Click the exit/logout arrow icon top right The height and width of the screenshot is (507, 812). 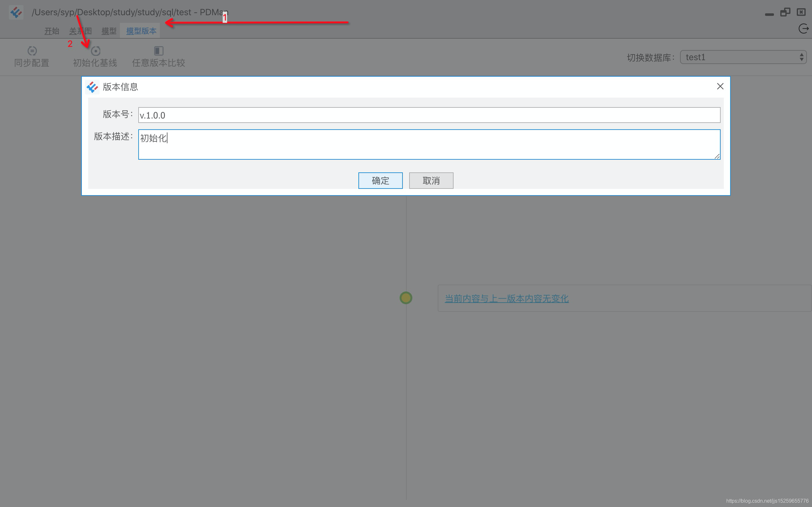(803, 29)
